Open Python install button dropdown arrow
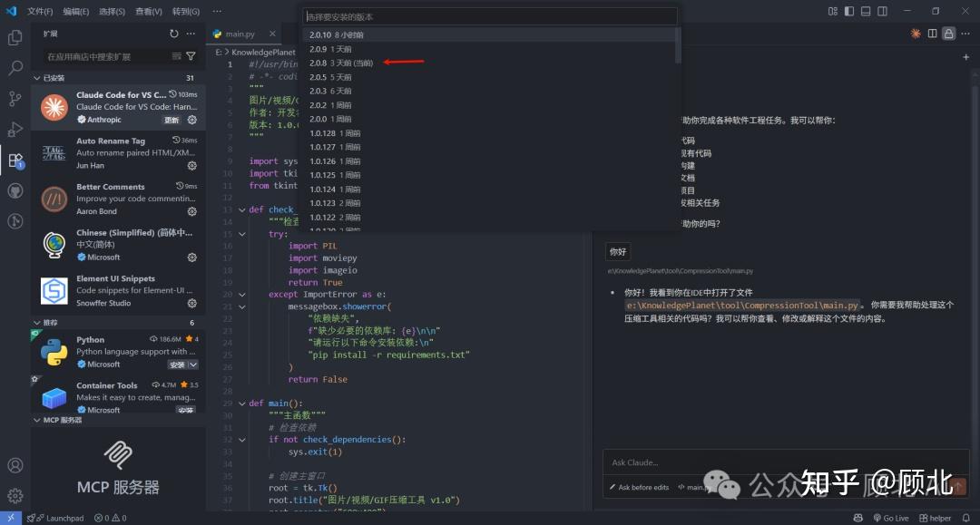Image resolution: width=980 pixels, height=525 pixels. (193, 365)
